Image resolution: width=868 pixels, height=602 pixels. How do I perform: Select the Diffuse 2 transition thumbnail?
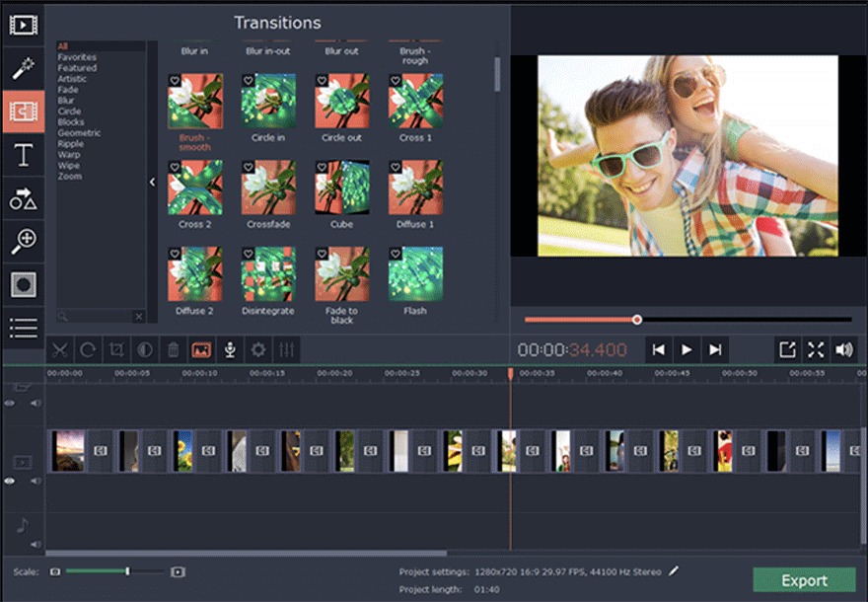click(195, 273)
